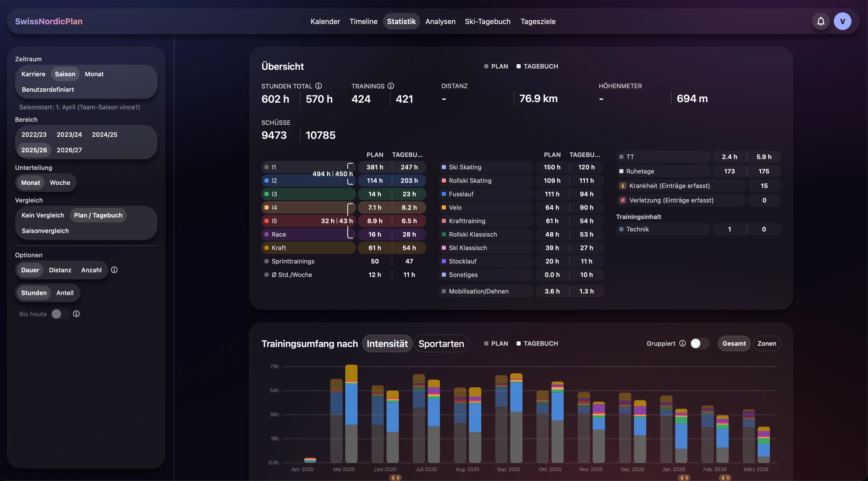This screenshot has height=481, width=868.
Task: Open the Timeline tab
Action: tap(363, 21)
